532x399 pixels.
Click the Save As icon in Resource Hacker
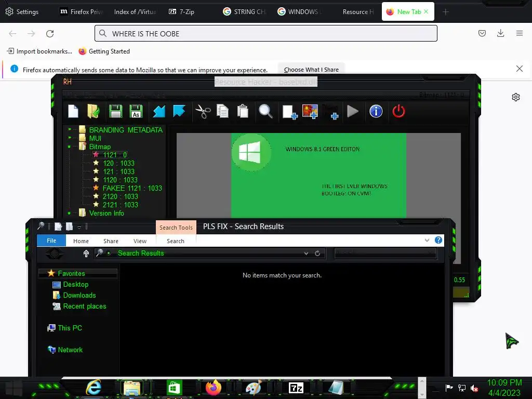(x=136, y=111)
